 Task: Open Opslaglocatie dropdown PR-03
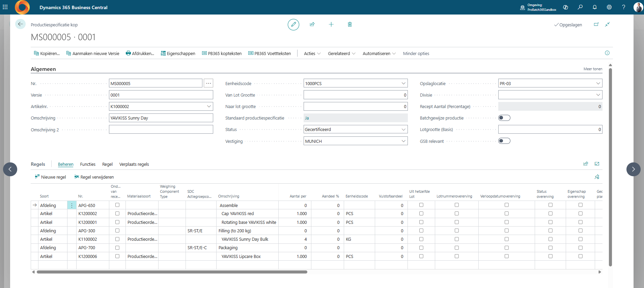tap(598, 83)
